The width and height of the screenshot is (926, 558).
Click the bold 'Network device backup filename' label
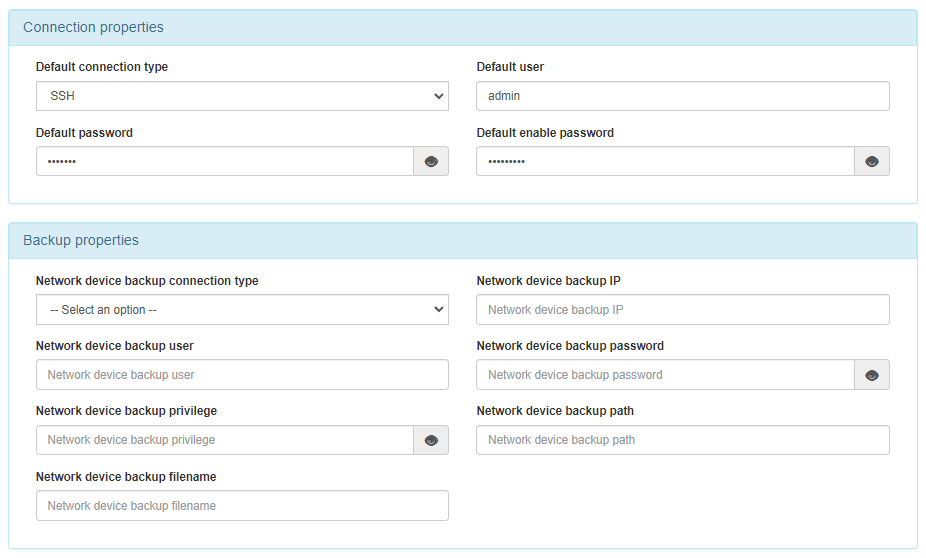[x=126, y=477]
